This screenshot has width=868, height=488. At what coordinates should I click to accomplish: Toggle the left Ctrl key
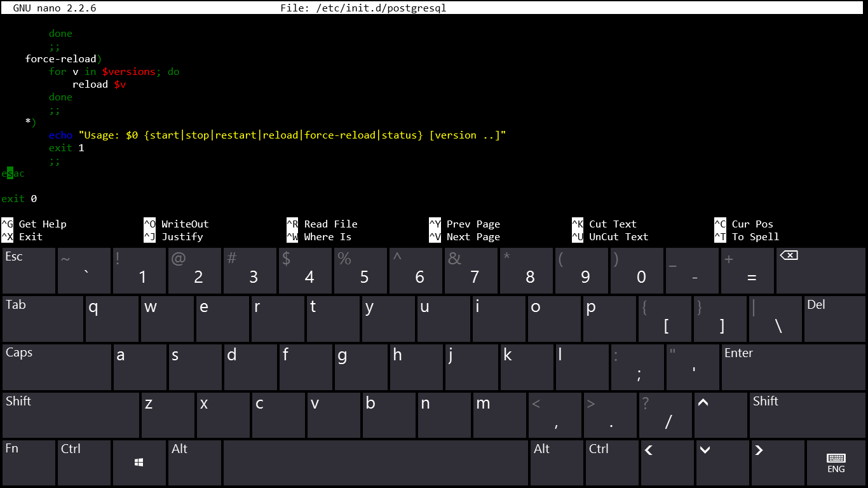point(84,463)
